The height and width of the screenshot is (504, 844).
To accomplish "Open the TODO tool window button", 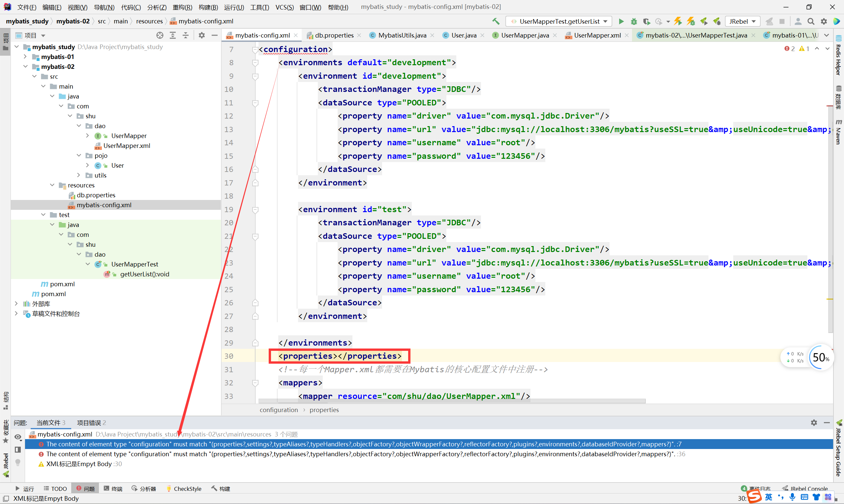I will 55,489.
